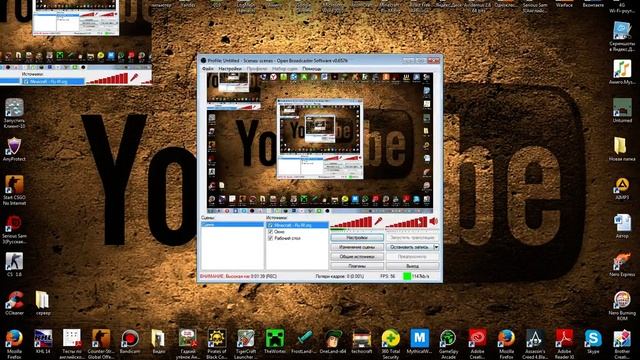Image resolution: width=640 pixels, height=360 pixels.
Task: Open the AIMP3 desktop shortcut
Action: point(622,188)
